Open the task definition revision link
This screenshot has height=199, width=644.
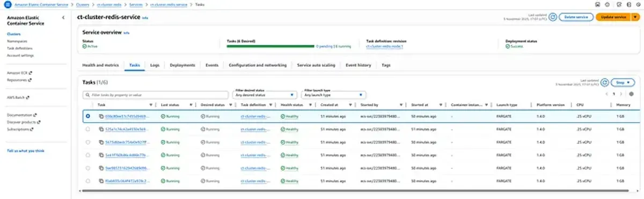pos(384,47)
